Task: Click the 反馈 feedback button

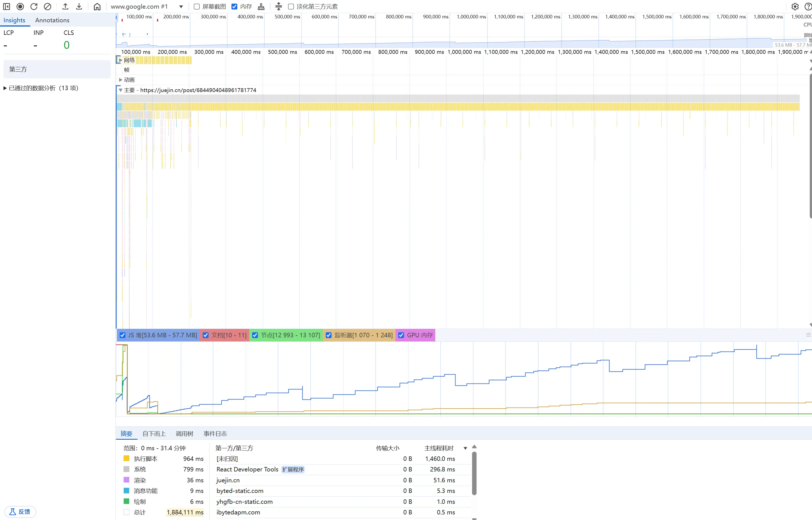Action: 20,512
